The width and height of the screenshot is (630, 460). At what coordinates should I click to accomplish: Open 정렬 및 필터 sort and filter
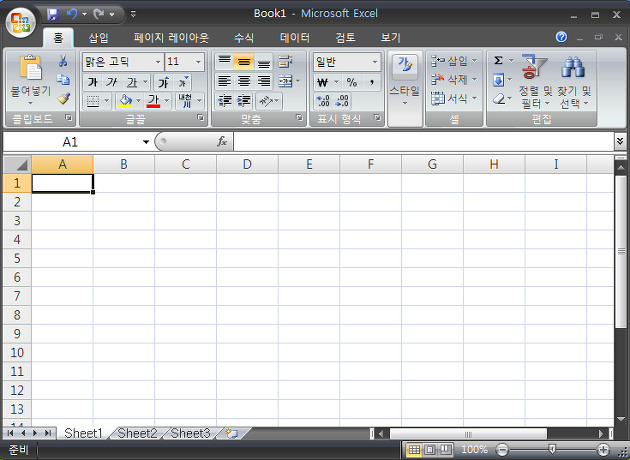click(534, 82)
